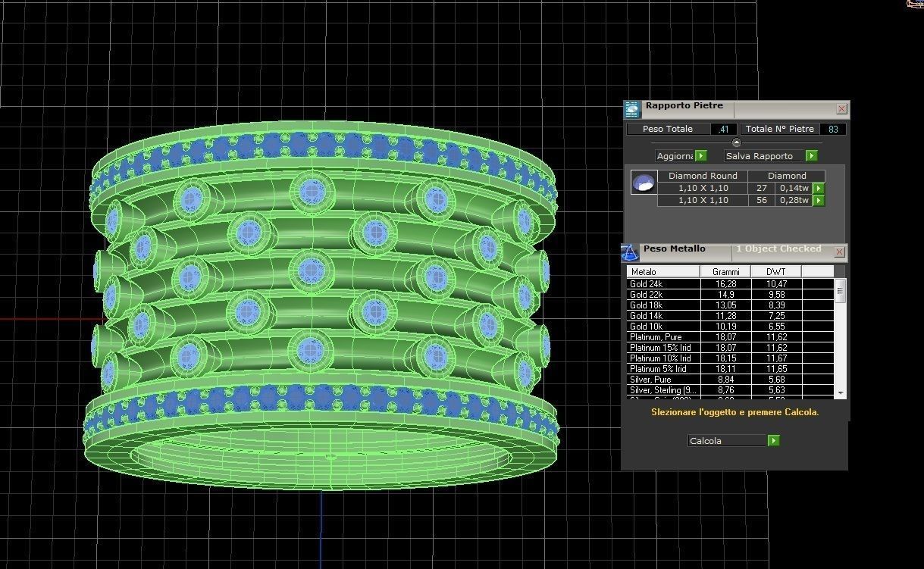Click the Peso Totale value field
Viewport: 924px width, 569px height.
(722, 130)
